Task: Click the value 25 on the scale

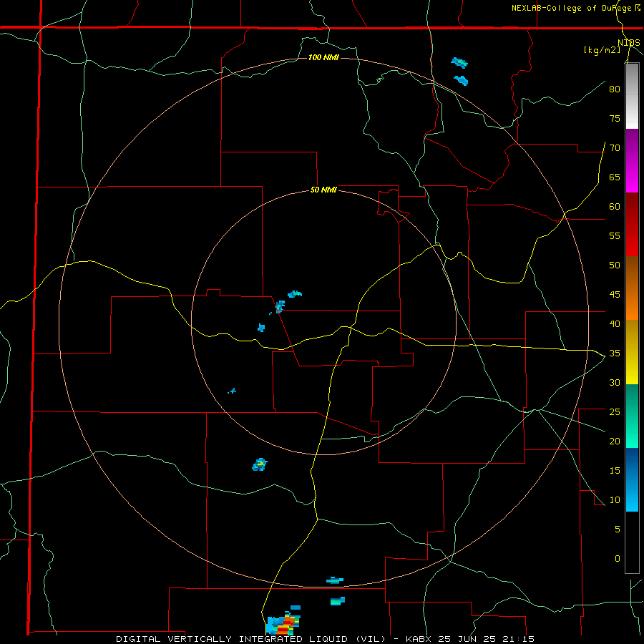Action: point(615,411)
